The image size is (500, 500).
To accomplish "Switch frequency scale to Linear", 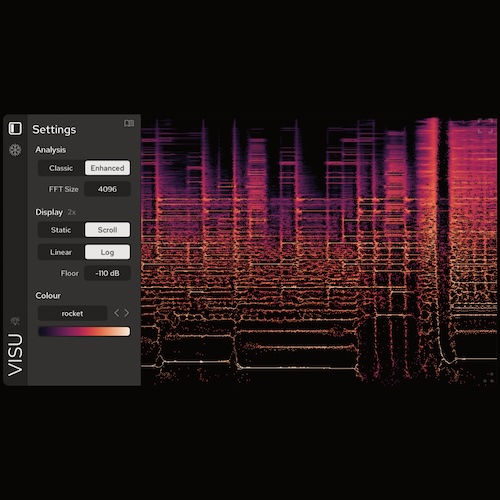I will [61, 252].
